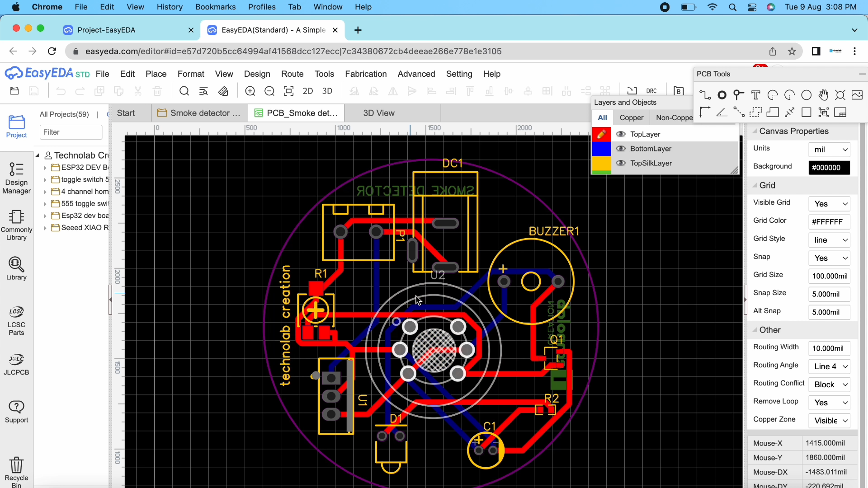Click the Zoom In toolbar icon

click(x=250, y=91)
